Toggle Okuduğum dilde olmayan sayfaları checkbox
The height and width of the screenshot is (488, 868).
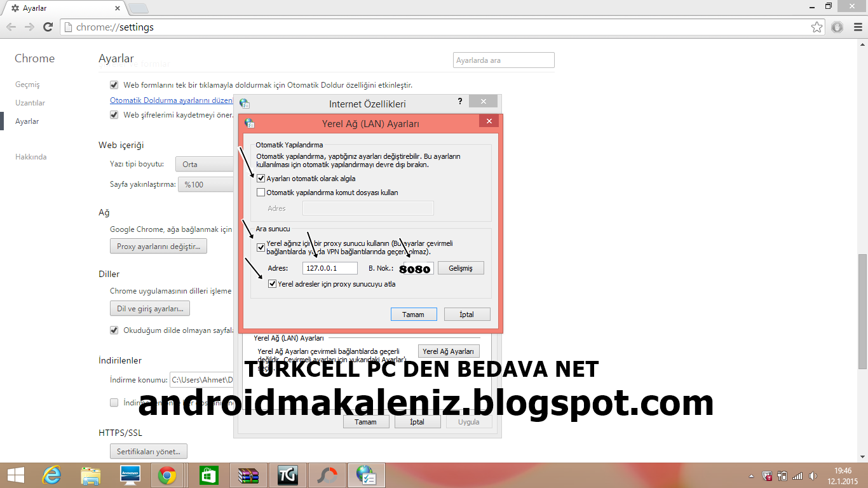point(114,330)
